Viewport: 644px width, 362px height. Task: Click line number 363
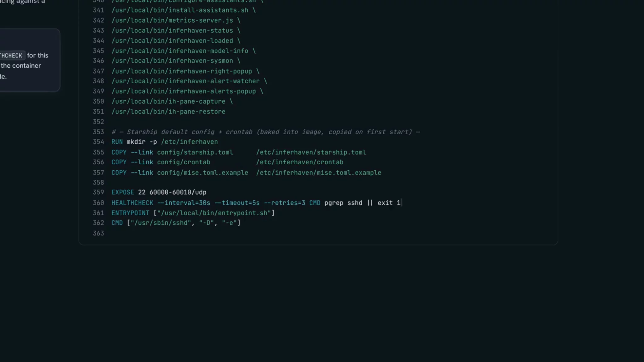coord(98,233)
